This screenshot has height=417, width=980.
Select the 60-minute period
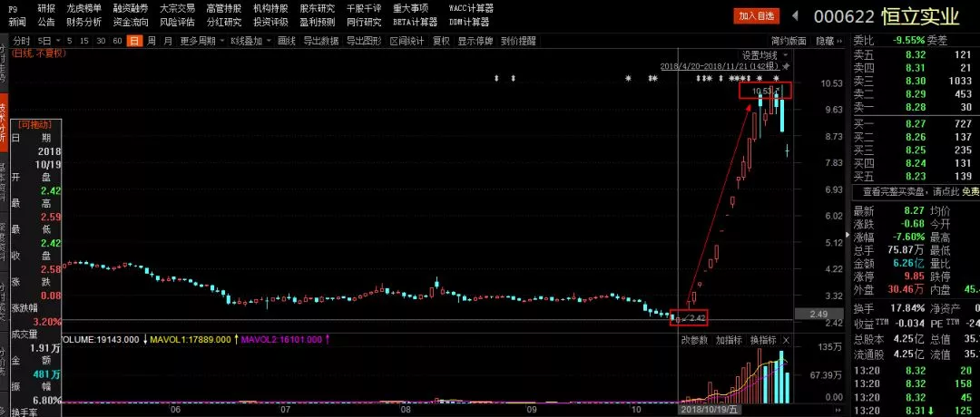117,41
